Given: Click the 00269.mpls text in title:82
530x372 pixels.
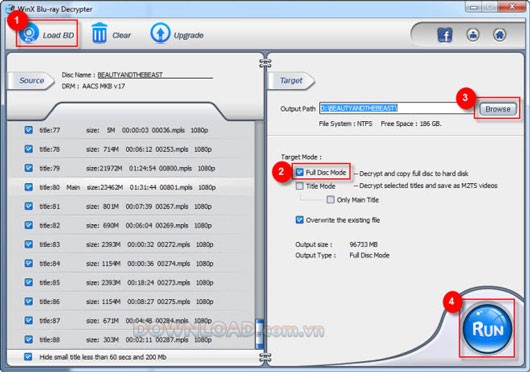Looking at the screenshot, I should tap(172, 225).
